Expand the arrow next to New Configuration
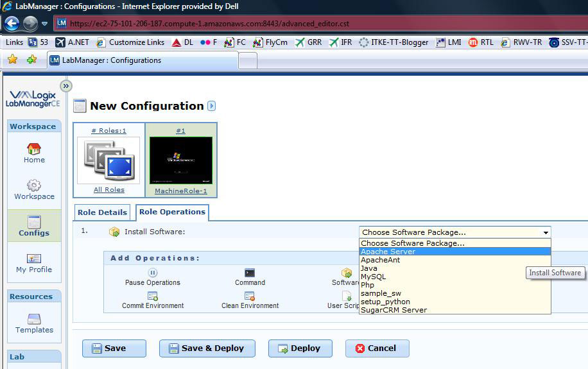This screenshot has height=369, width=588. (211, 106)
